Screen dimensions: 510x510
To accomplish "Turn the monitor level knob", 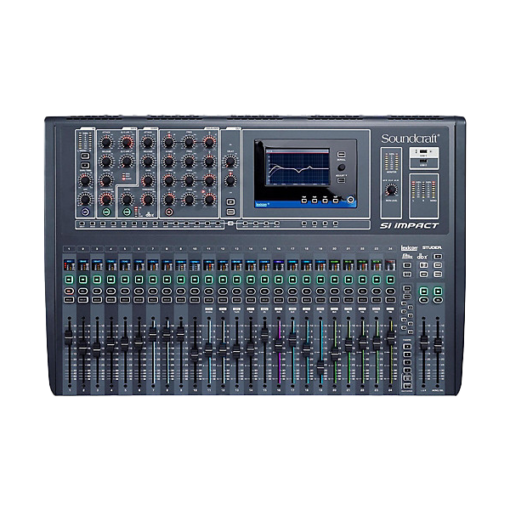I will pos(391,190).
